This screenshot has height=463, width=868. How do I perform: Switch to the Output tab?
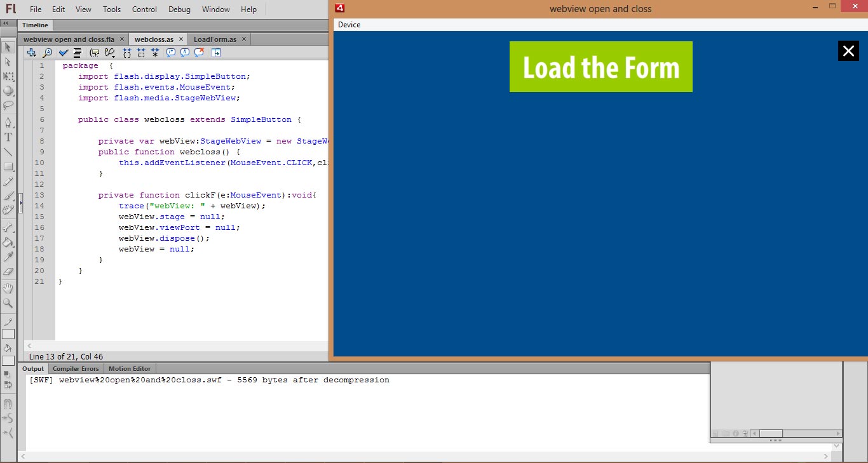pyautogui.click(x=33, y=368)
